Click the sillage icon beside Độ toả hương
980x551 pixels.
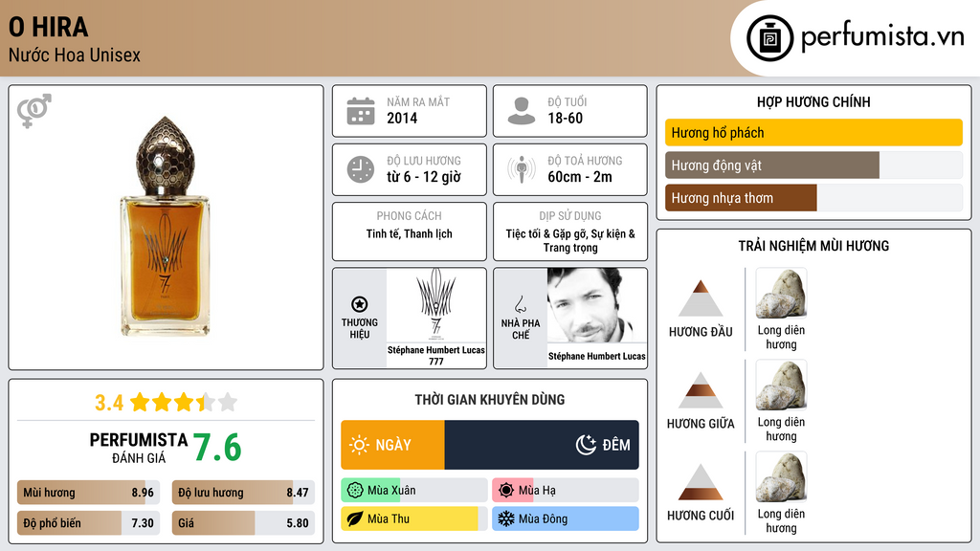pyautogui.click(x=522, y=169)
